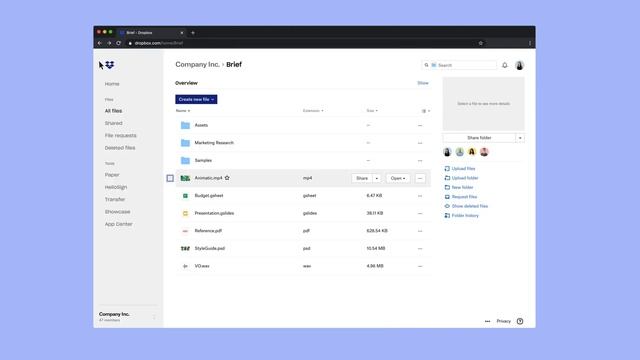Screen dimensions: 640x360
Task: Click into the Search field
Action: 460,65
